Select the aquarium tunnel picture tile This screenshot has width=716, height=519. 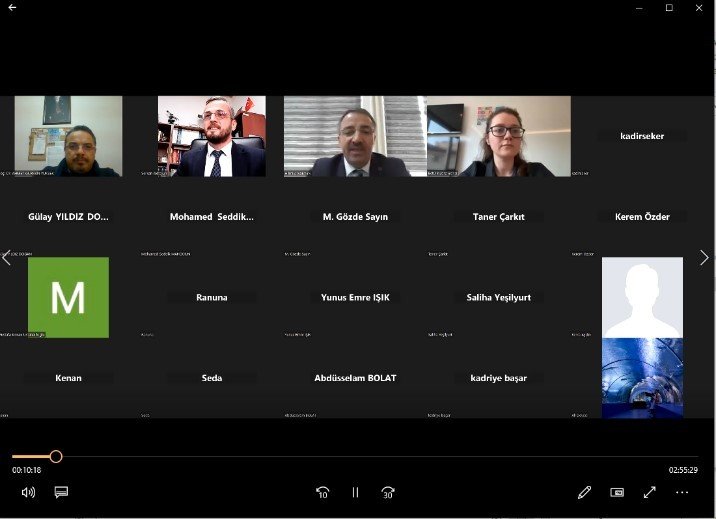pyautogui.click(x=642, y=377)
